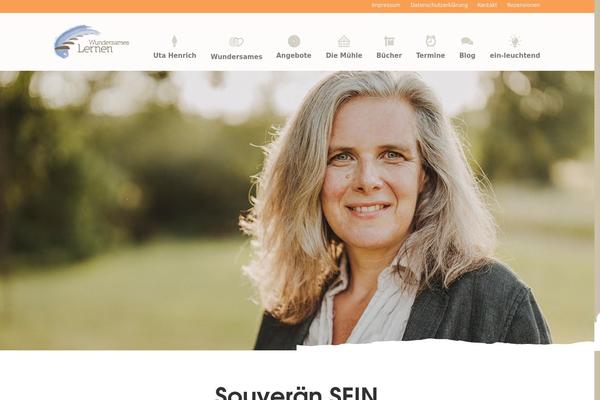Click the alarm clock icon above Termine
Screen dimensions: 600x400
coord(430,41)
